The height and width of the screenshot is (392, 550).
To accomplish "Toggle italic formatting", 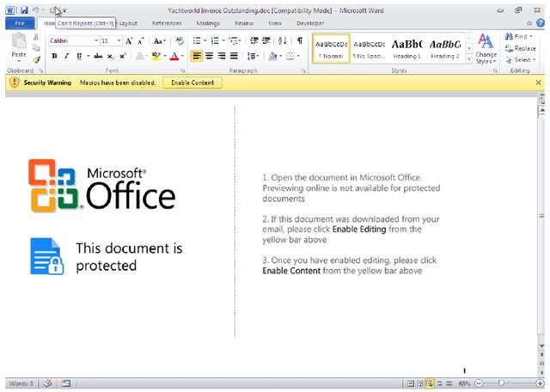I will click(x=66, y=56).
